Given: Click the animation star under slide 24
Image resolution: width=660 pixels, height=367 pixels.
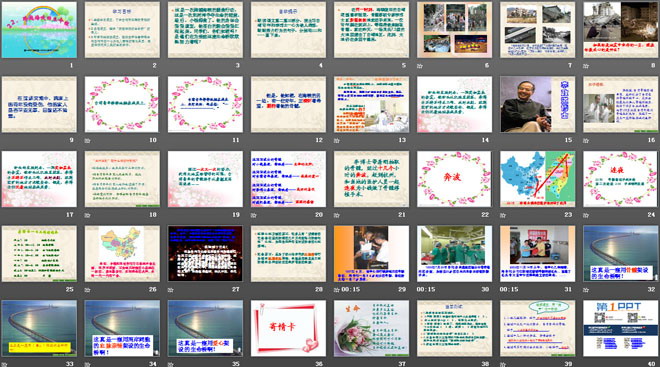Looking at the screenshot, I should (586, 215).
